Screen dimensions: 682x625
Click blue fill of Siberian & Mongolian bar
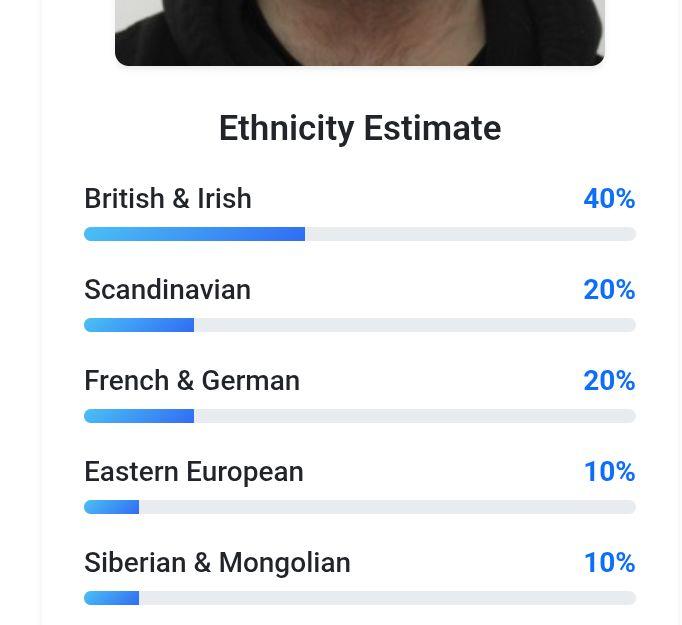[112, 598]
